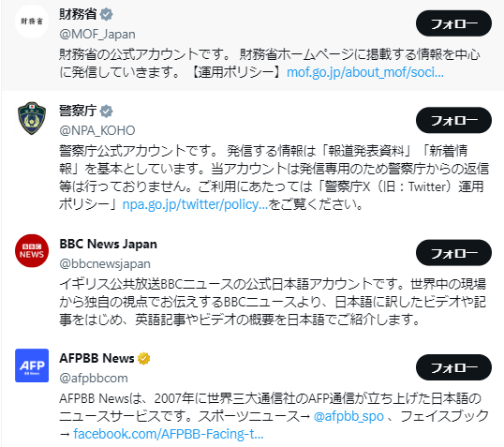Screen dimensions: 504x447
Task: Open the mof.go.jp/about_mof link
Action: [365, 72]
